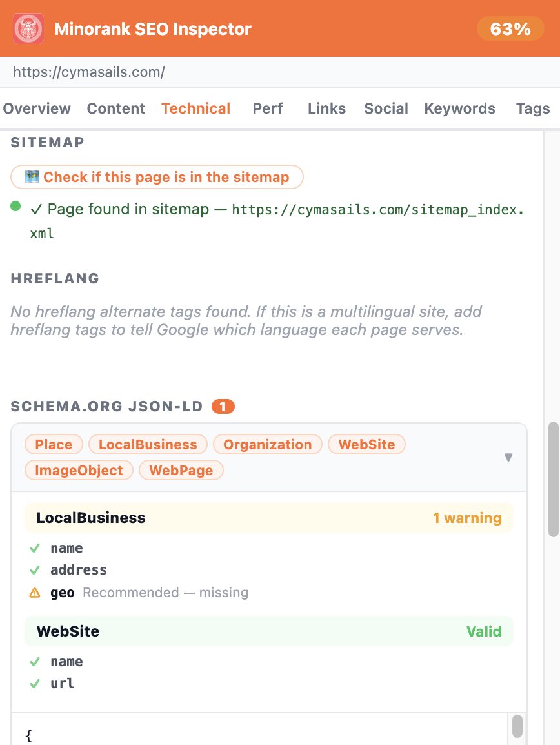Click the warning triangle next to geo
Screen dimensions: 560x745
coord(35,593)
